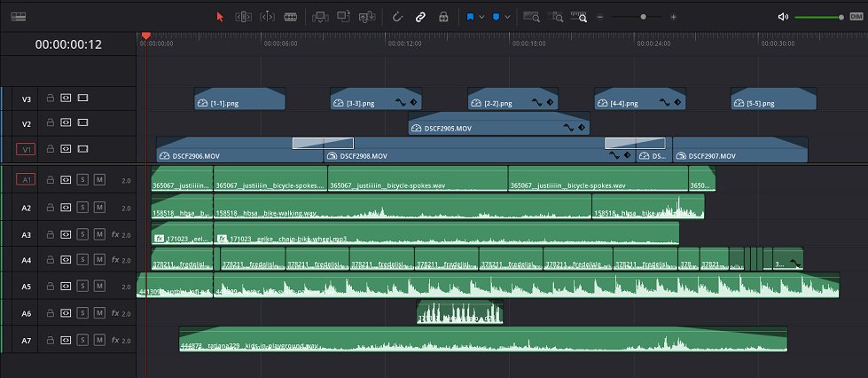The height and width of the screenshot is (378, 868).
Task: Select the DSCF2905.MOV clip on V2
Action: 499,123
